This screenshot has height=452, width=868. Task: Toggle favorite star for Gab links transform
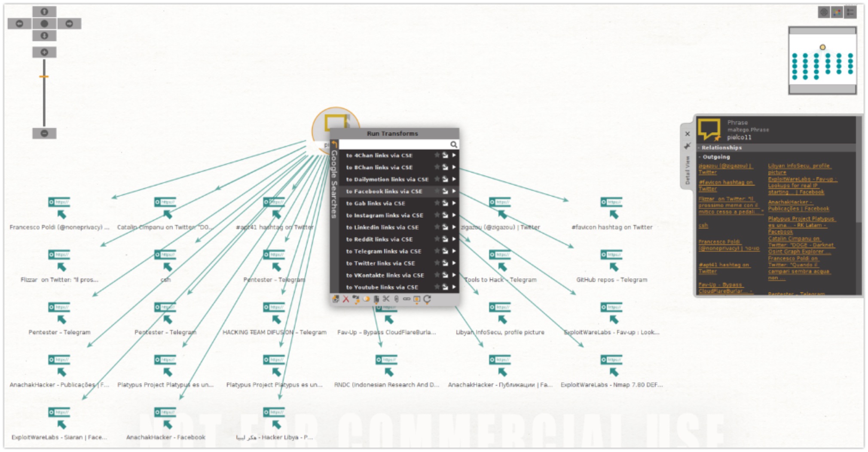tap(437, 203)
